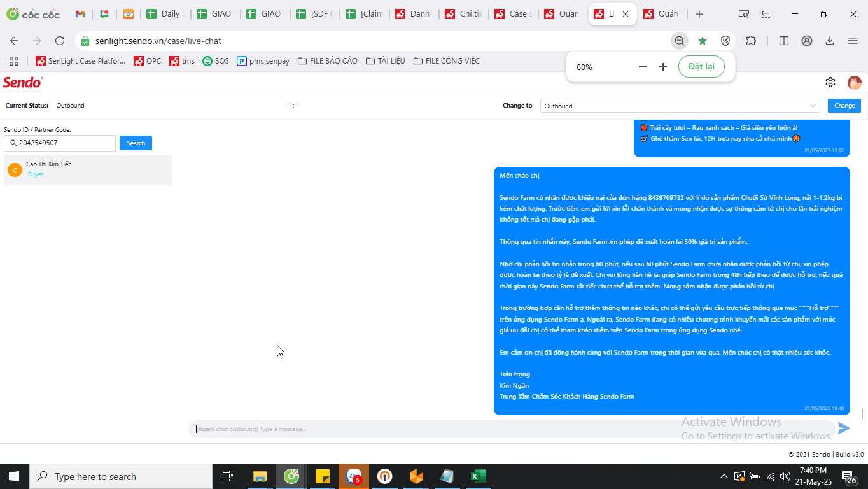Reload the current page

pyautogui.click(x=60, y=41)
